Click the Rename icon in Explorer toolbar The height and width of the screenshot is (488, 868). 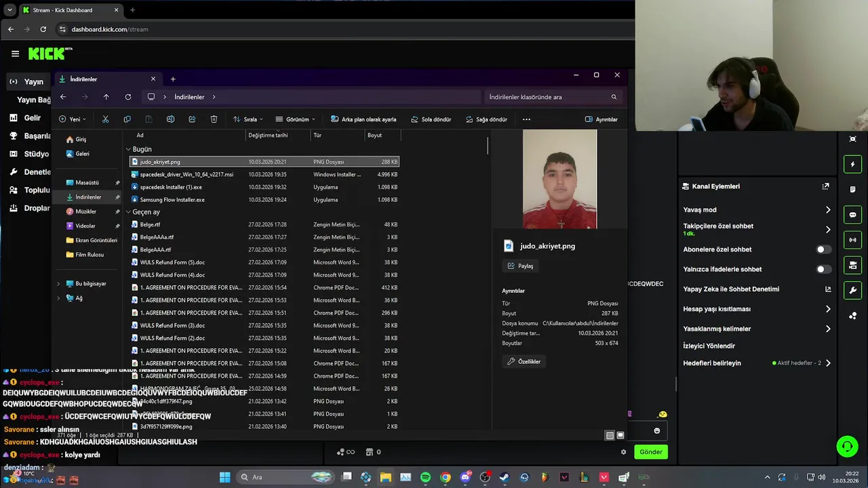point(170,119)
